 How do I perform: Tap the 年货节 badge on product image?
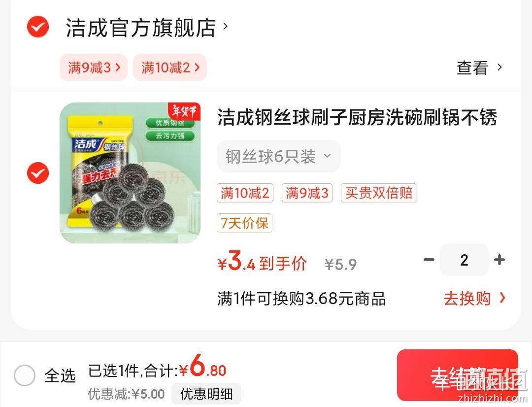pos(185,111)
